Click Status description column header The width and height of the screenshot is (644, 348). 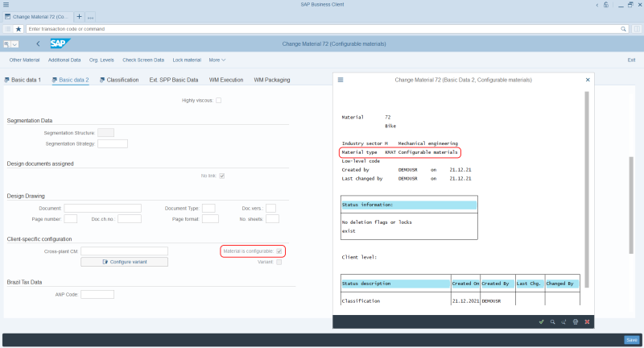pyautogui.click(x=395, y=284)
